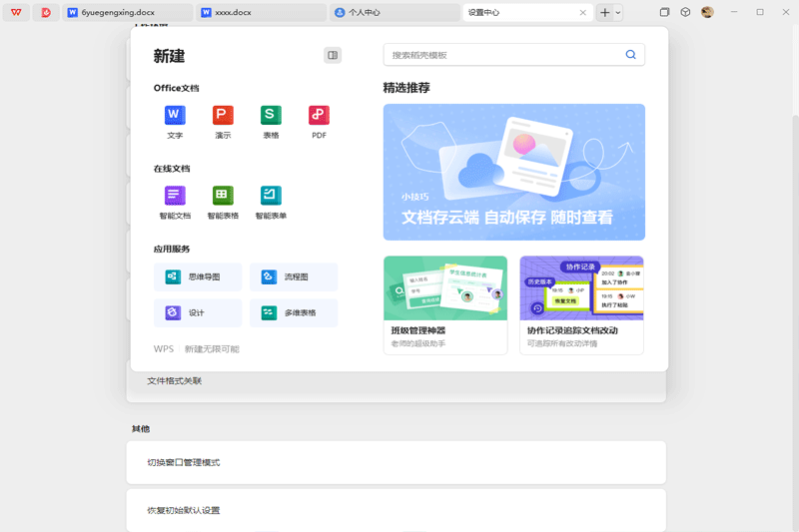Create a new 演示 presentation
The width and height of the screenshot is (799, 532).
223,116
